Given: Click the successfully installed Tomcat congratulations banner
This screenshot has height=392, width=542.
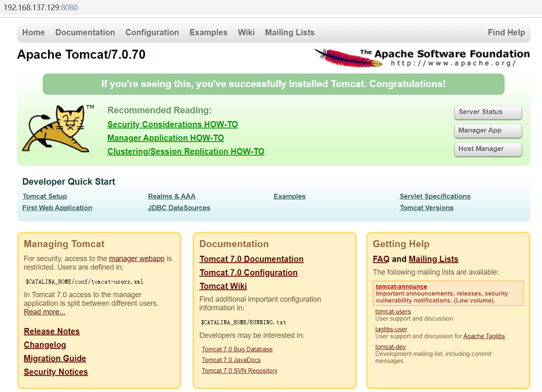Looking at the screenshot, I should pyautogui.click(x=273, y=84).
